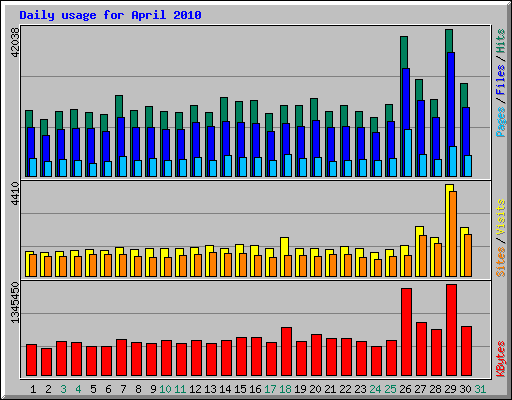Click the orange sites bar for day 27

423,256
